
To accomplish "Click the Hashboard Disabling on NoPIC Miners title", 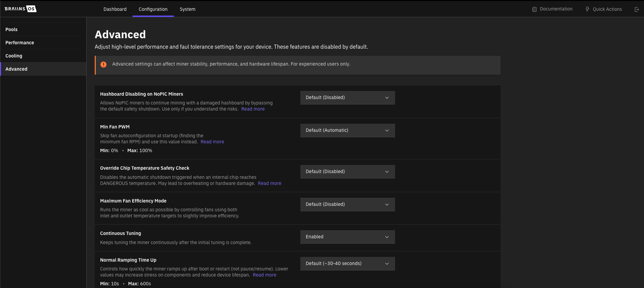I will pyautogui.click(x=141, y=94).
